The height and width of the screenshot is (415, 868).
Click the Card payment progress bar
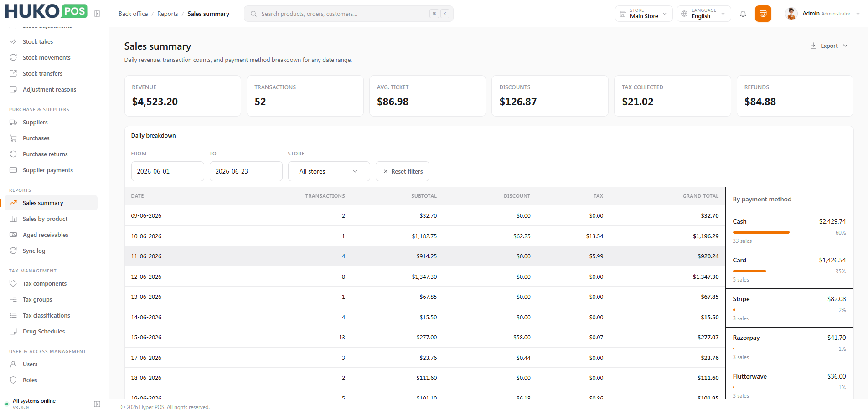point(749,271)
